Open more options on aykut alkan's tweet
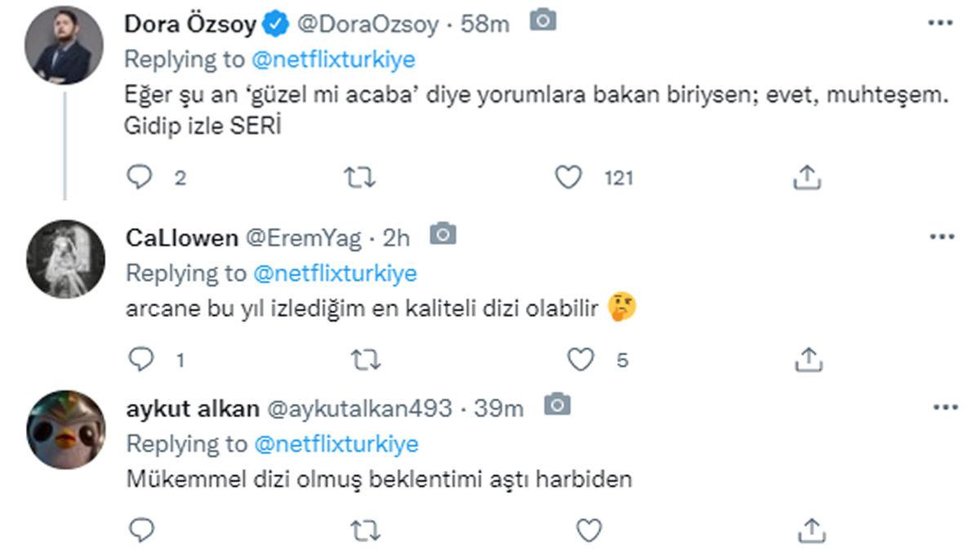This screenshot has width=980, height=551. [x=942, y=406]
